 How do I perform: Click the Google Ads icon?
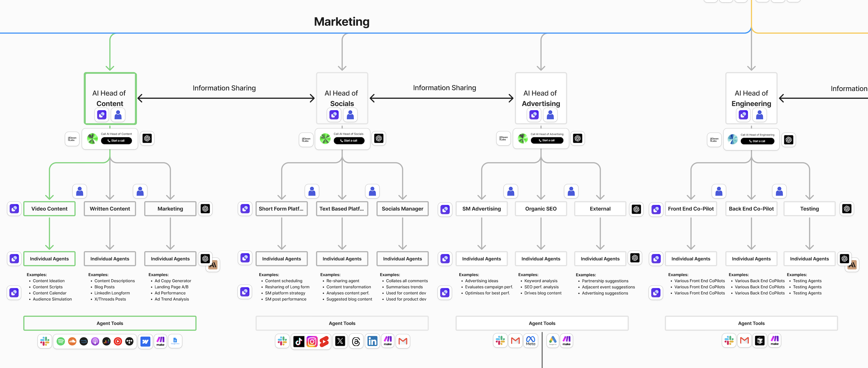click(553, 340)
